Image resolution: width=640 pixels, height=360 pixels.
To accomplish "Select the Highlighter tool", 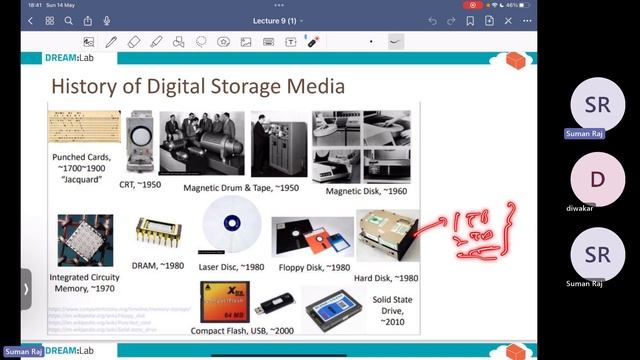I will [x=156, y=42].
